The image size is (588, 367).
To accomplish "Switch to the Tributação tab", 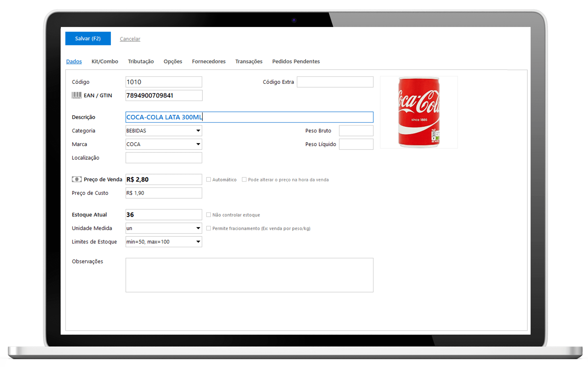I will coord(141,61).
